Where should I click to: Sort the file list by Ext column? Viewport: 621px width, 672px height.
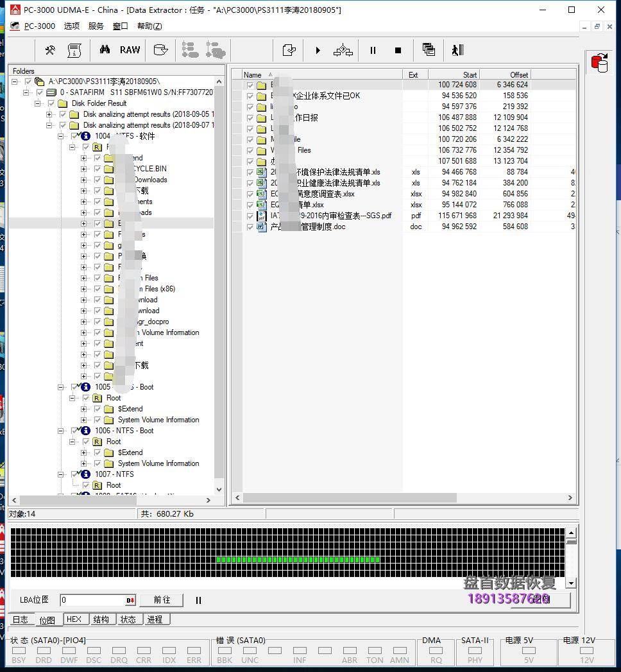tap(414, 75)
